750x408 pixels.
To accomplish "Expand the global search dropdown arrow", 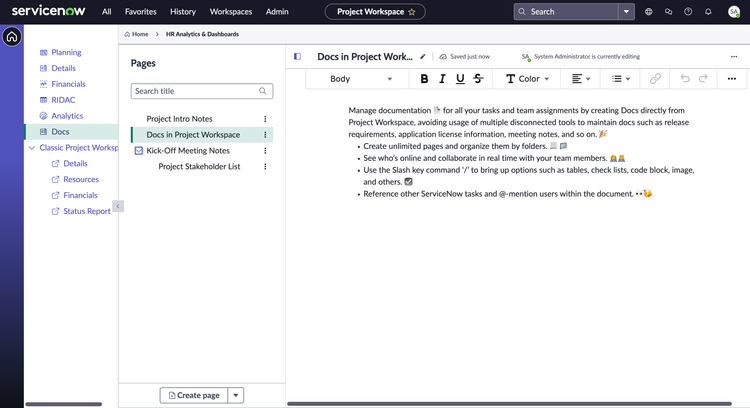I will [626, 11].
